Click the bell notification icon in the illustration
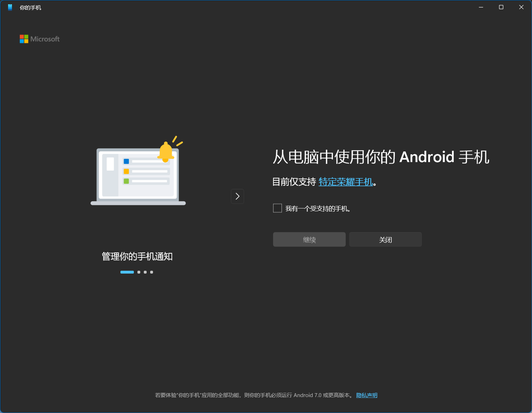Screen dimensions: 532x413 coord(166,151)
